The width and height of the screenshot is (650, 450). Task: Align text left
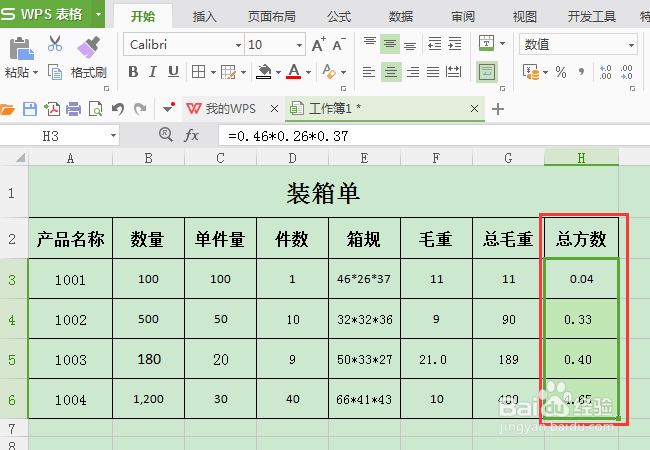(x=369, y=72)
